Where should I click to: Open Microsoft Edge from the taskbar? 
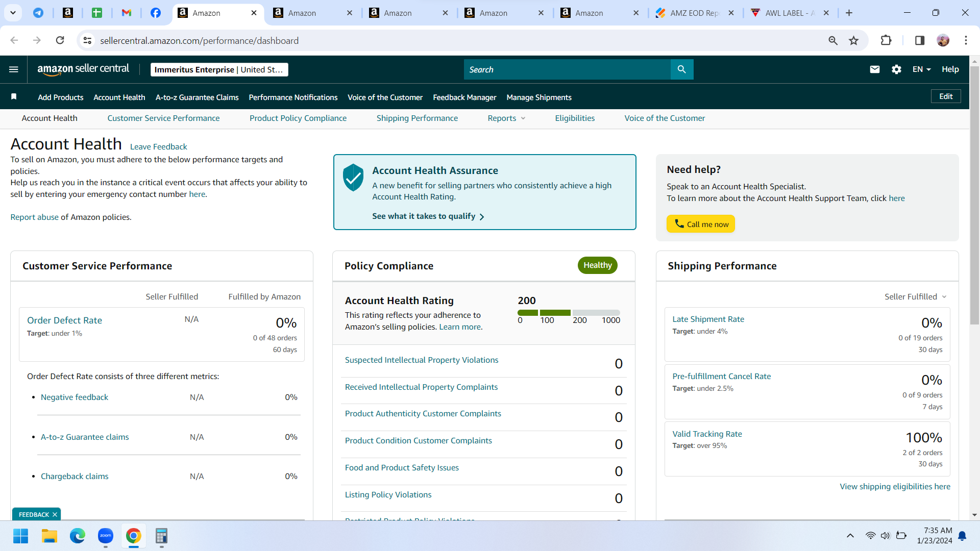tap(78, 536)
